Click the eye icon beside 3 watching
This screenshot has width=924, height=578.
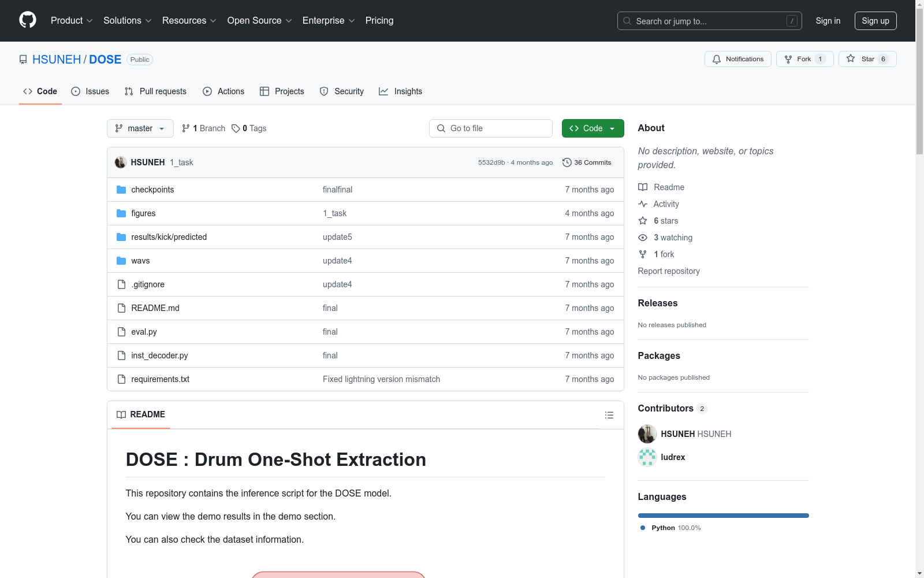pos(643,238)
